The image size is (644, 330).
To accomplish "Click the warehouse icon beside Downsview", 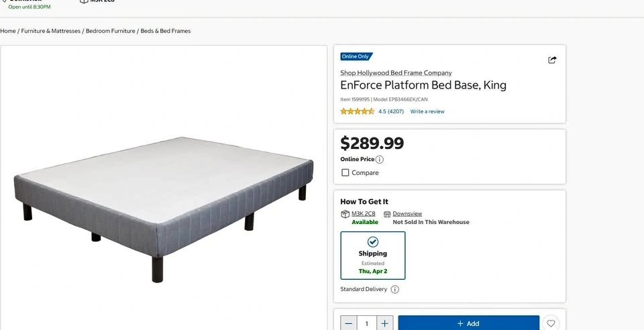I will (387, 214).
